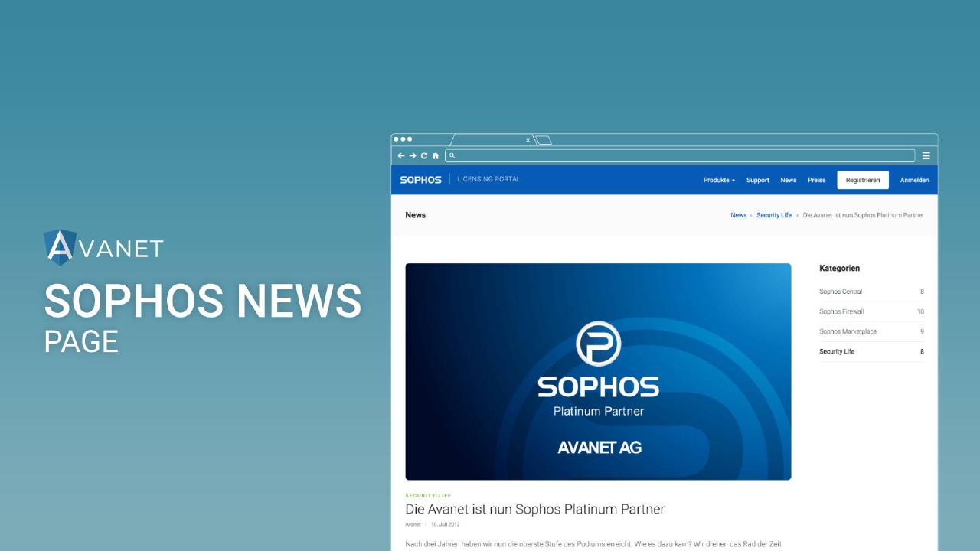The image size is (980, 551).
Task: Click the Anmelden link
Action: point(914,180)
